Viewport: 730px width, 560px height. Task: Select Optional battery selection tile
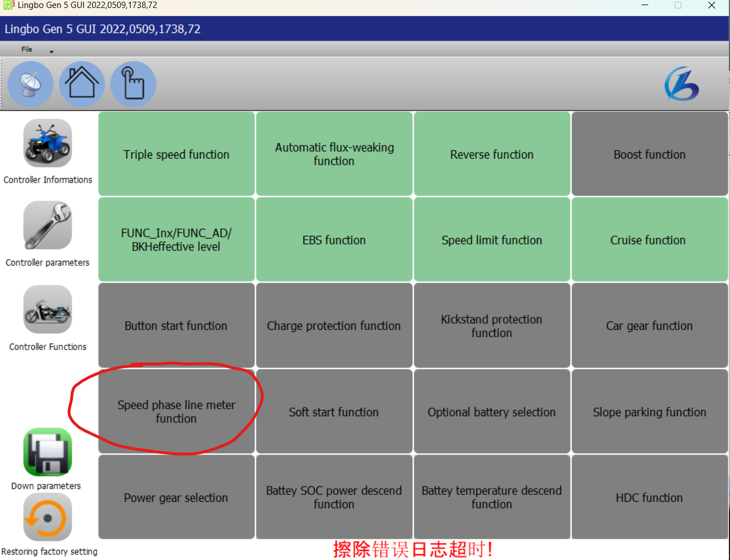(492, 412)
